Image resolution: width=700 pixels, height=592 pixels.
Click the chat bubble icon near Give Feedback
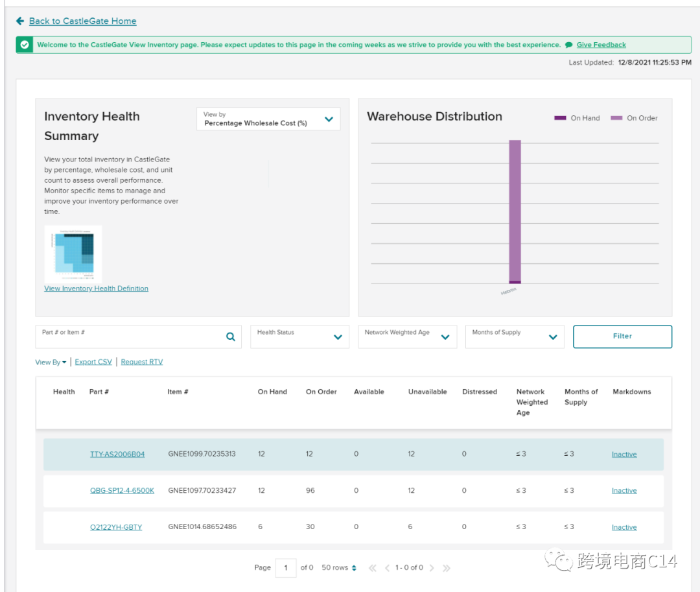coord(568,45)
